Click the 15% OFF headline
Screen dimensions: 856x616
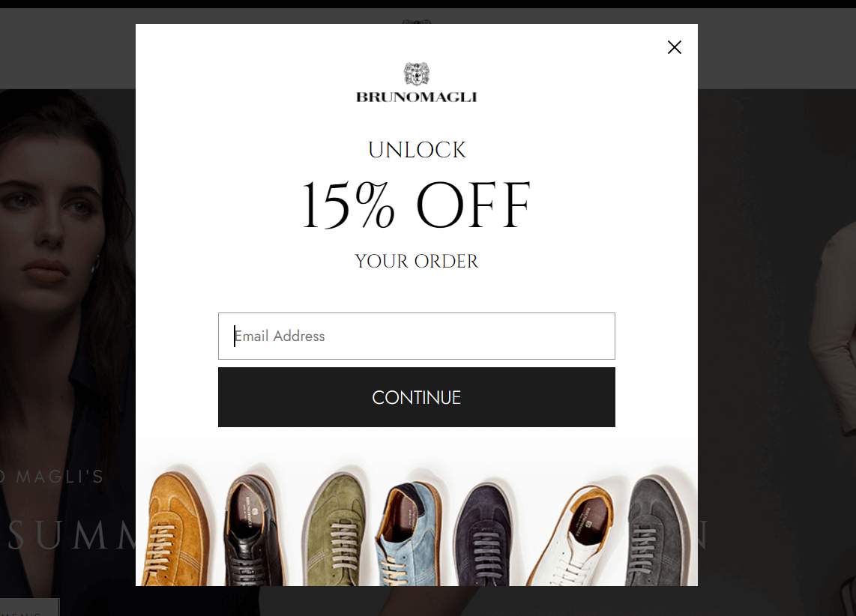point(417,205)
